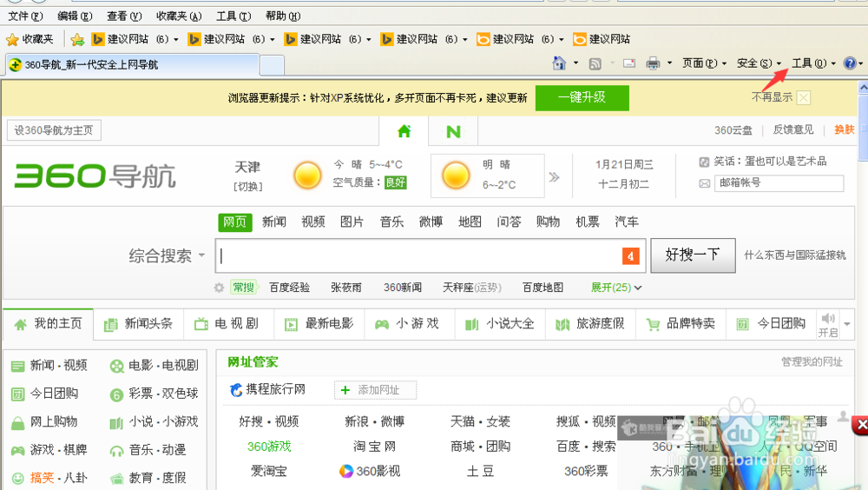868x490 pixels.
Task: Click the 邮箱帐号 input field
Action: (779, 183)
